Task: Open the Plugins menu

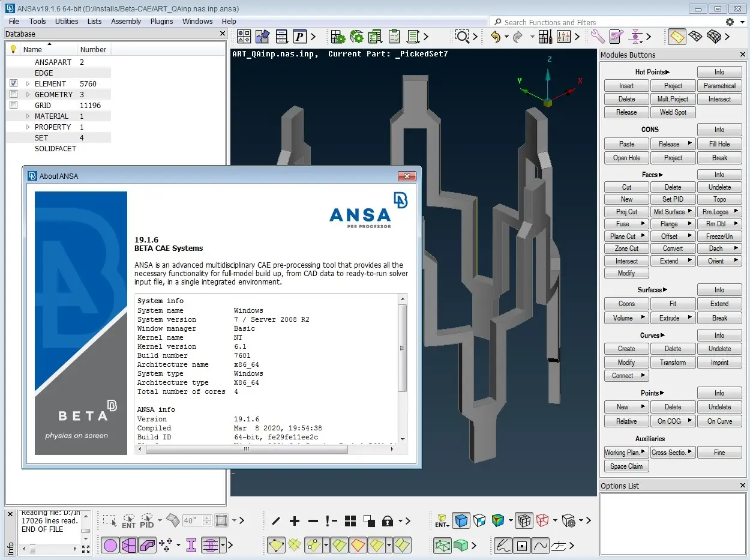Action: point(161,21)
